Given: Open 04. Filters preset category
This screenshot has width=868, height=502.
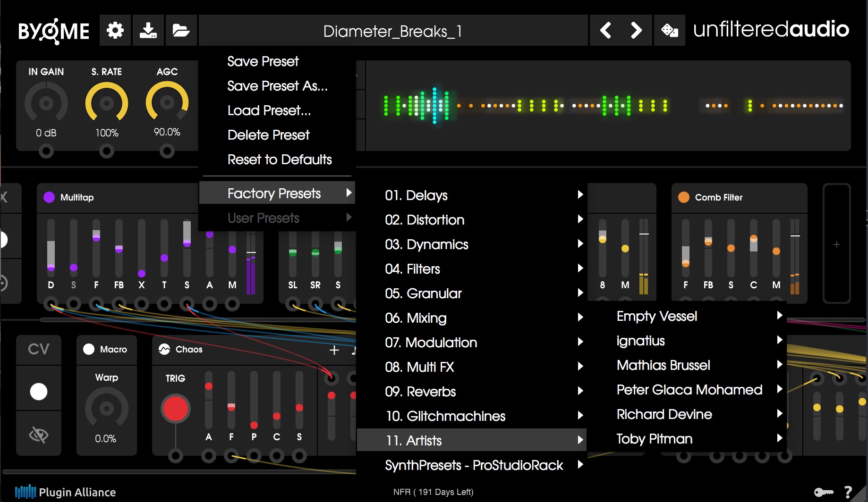Looking at the screenshot, I should click(472, 268).
